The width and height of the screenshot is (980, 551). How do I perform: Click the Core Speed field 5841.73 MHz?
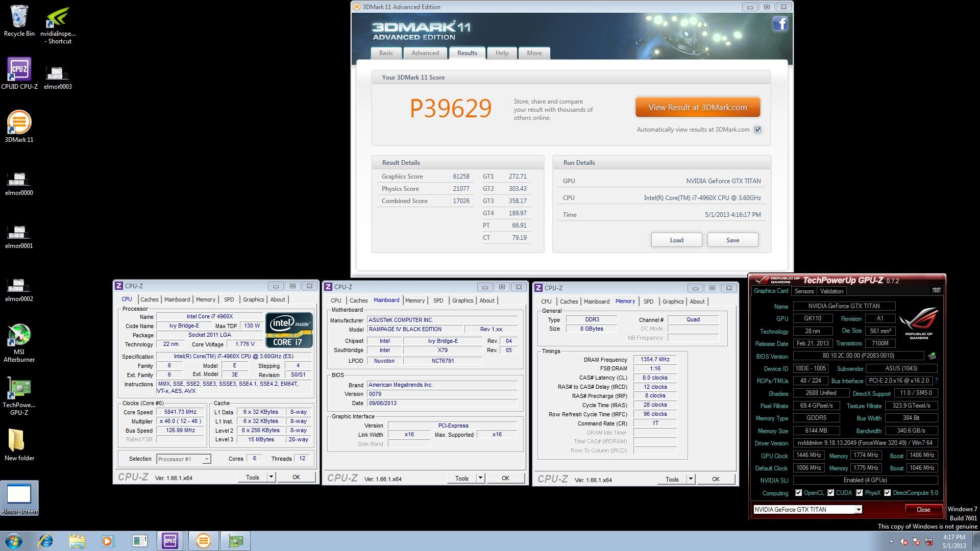[x=180, y=412]
